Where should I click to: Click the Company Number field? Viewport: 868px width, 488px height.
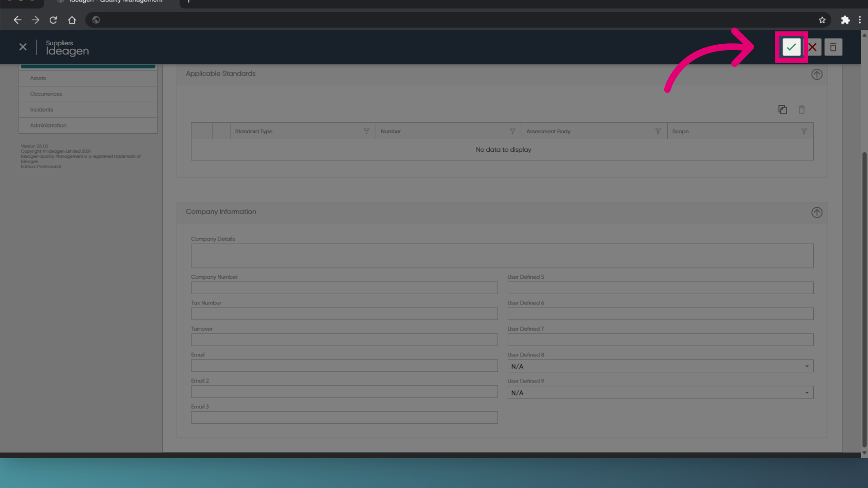(x=344, y=288)
